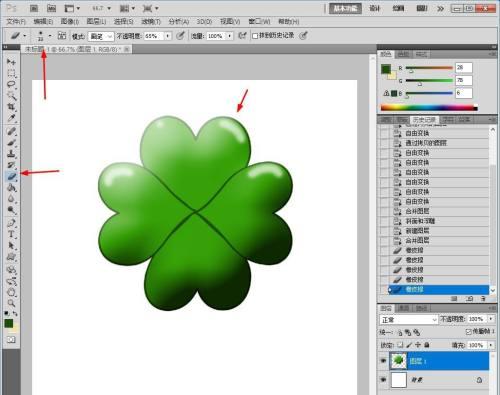The width and height of the screenshot is (500, 395).
Task: Enable the 抹到历史记录 checkbox
Action: (x=255, y=36)
